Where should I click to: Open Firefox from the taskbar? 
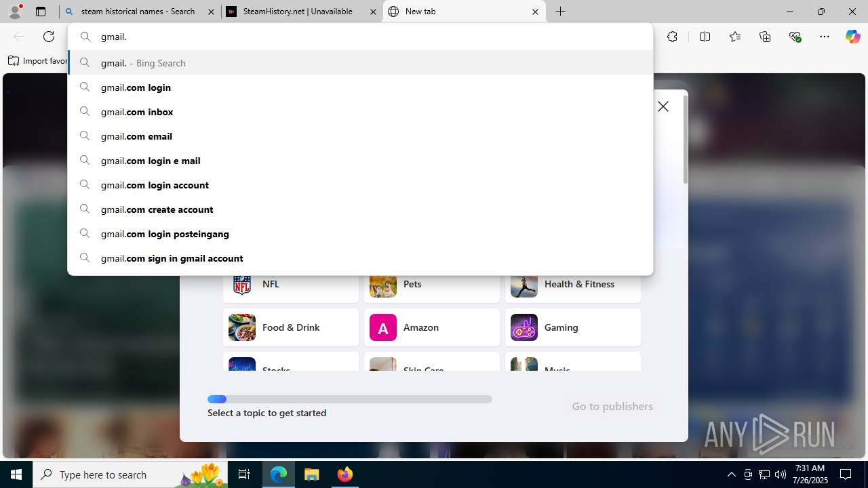click(x=344, y=474)
